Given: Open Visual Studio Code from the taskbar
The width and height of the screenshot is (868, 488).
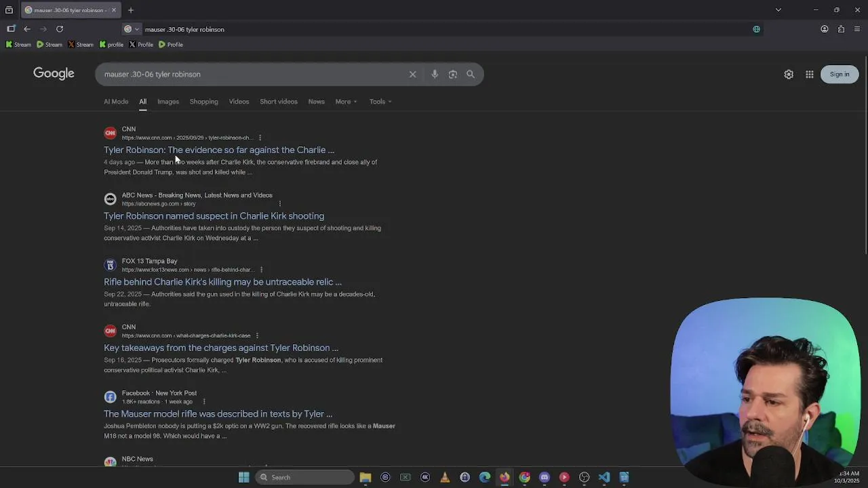Looking at the screenshot, I should pos(604,477).
